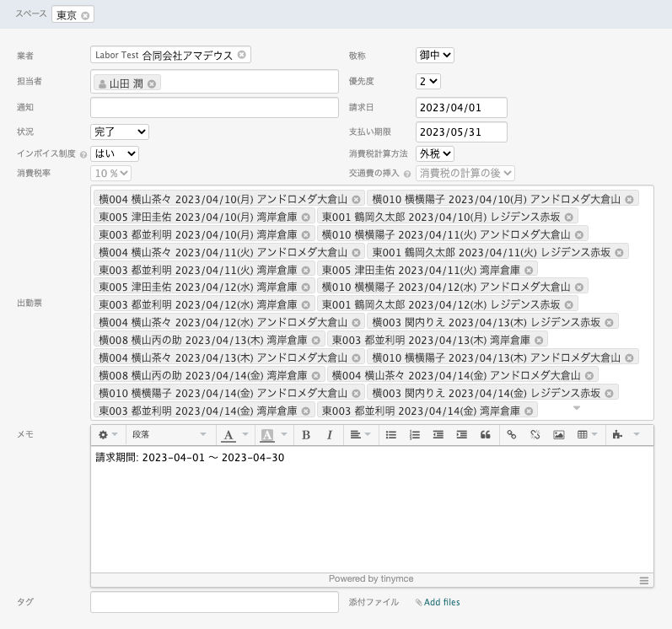Viewport: 672px width, 629px height.
Task: Insert a numbered list in memo
Action: coord(415,435)
